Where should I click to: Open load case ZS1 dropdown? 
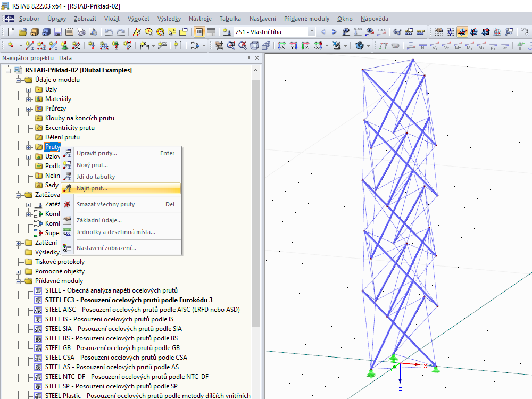[311, 32]
